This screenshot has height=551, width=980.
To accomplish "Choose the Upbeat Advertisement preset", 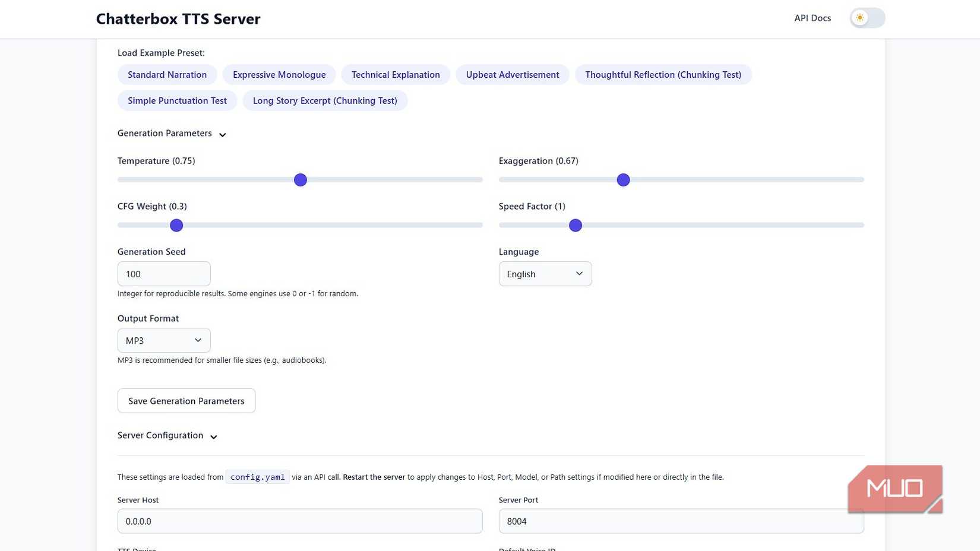I will pyautogui.click(x=512, y=75).
